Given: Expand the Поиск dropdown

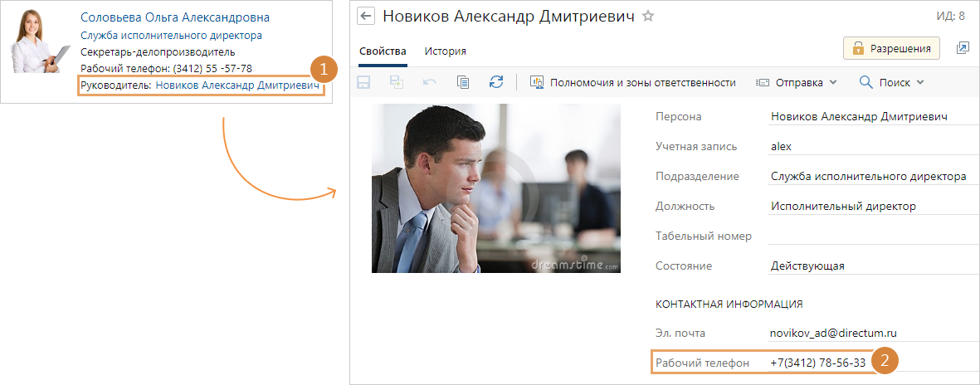Looking at the screenshot, I should point(891,82).
